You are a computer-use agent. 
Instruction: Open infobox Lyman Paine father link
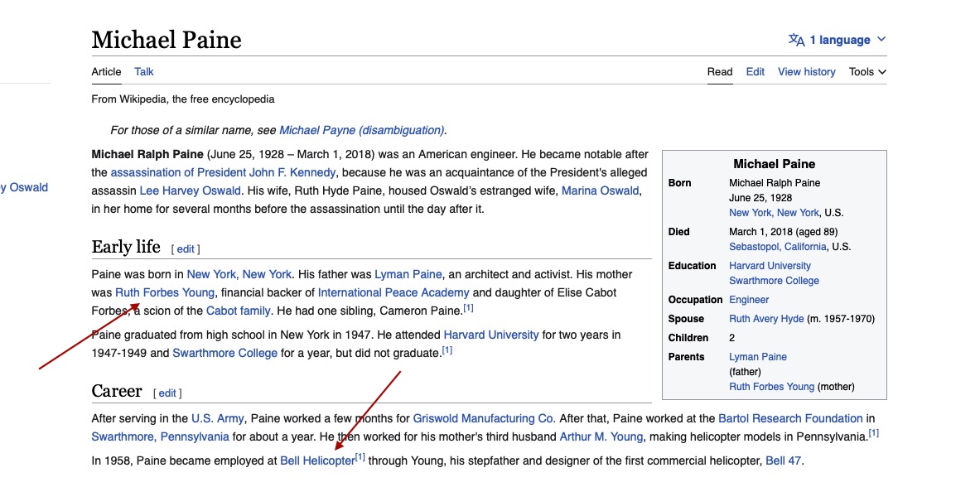757,357
